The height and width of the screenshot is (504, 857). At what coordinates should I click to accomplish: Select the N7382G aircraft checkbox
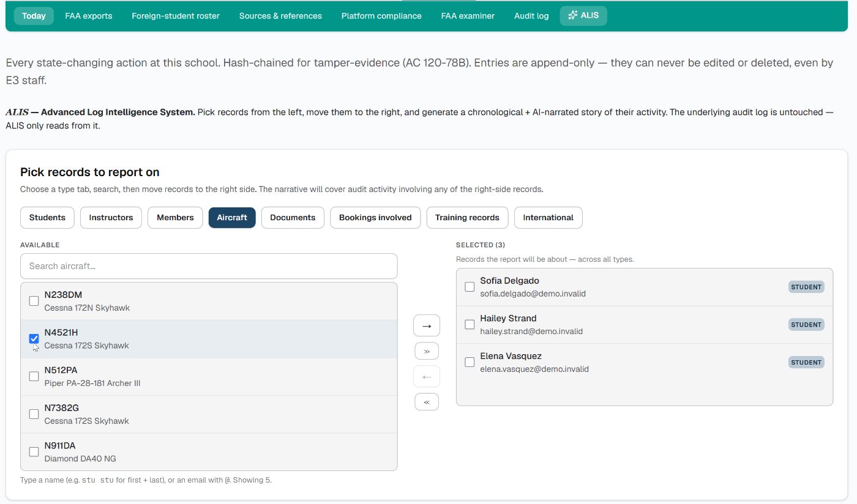(x=34, y=414)
